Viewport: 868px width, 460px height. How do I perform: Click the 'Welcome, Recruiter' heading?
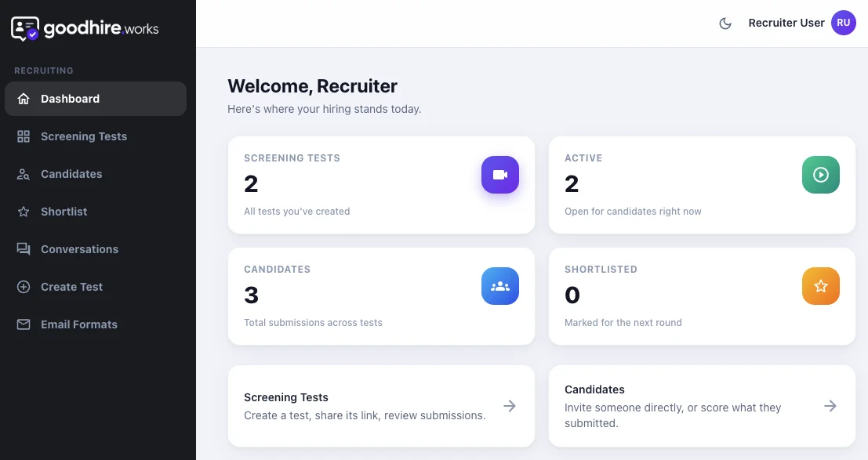pos(312,86)
